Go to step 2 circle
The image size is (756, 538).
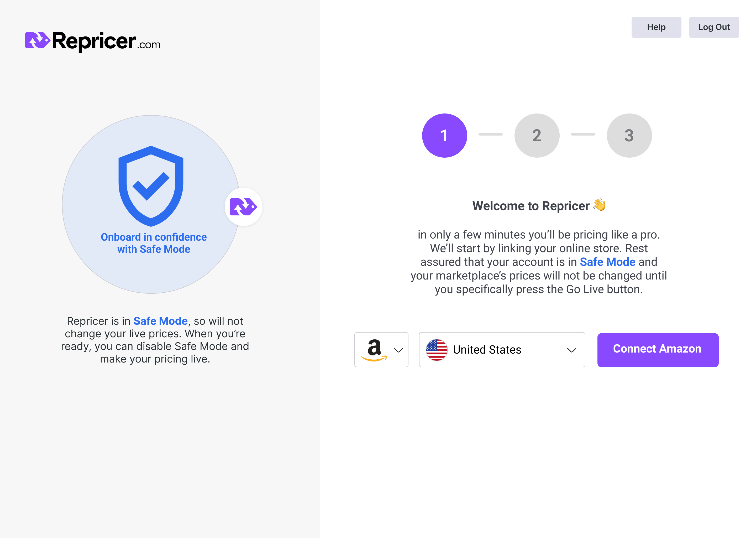click(x=537, y=136)
